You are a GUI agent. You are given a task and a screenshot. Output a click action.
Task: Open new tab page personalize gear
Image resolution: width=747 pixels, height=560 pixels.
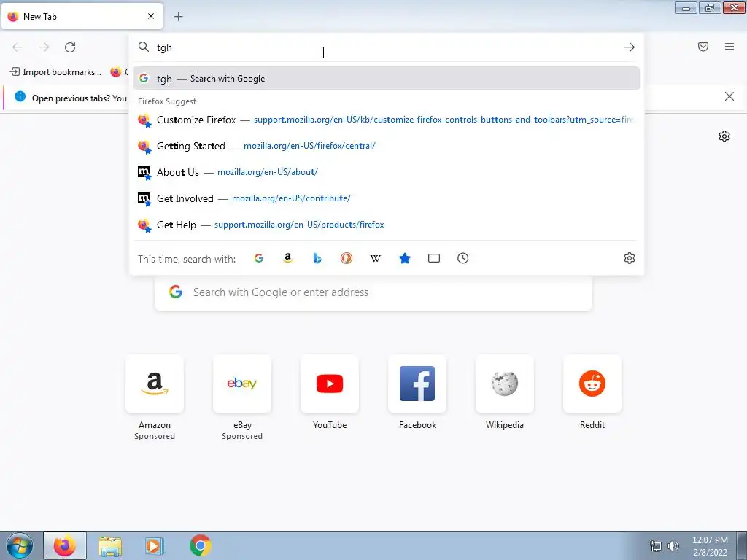724,136
